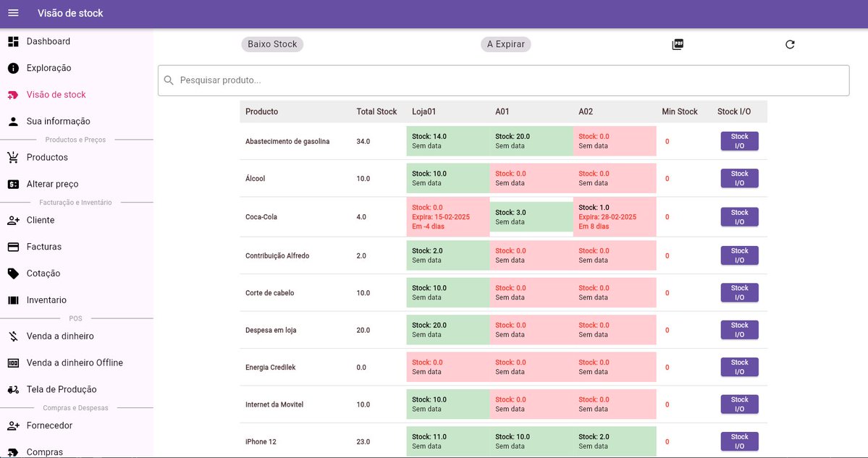Click the Facturas card icon

[13, 247]
